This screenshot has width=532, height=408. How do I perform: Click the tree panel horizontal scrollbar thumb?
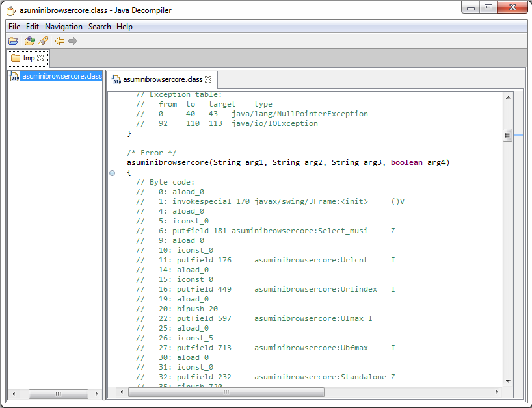[59, 394]
